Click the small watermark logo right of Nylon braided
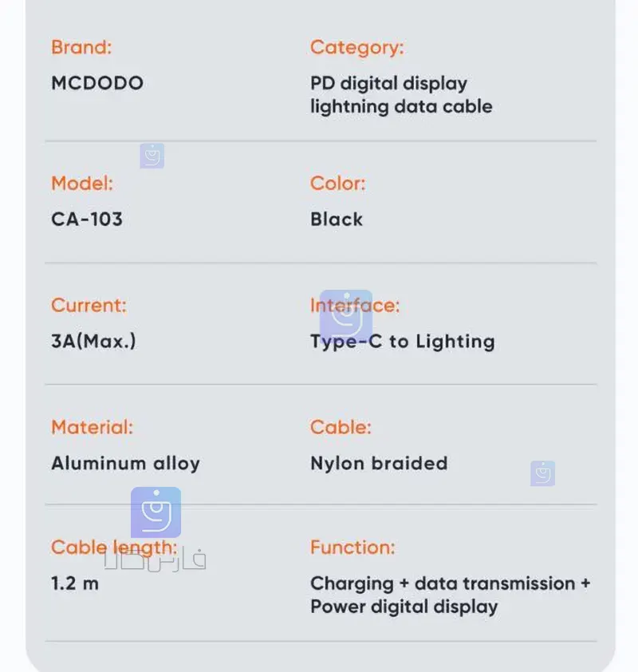This screenshot has height=672, width=638. pos(542,473)
